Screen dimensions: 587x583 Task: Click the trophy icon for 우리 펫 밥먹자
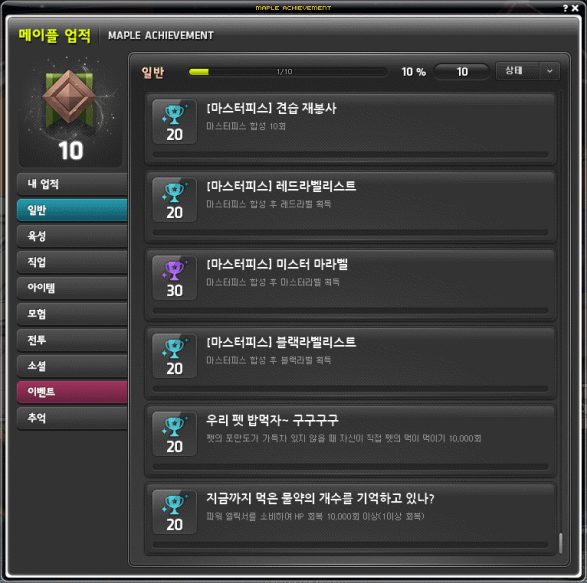click(x=174, y=426)
